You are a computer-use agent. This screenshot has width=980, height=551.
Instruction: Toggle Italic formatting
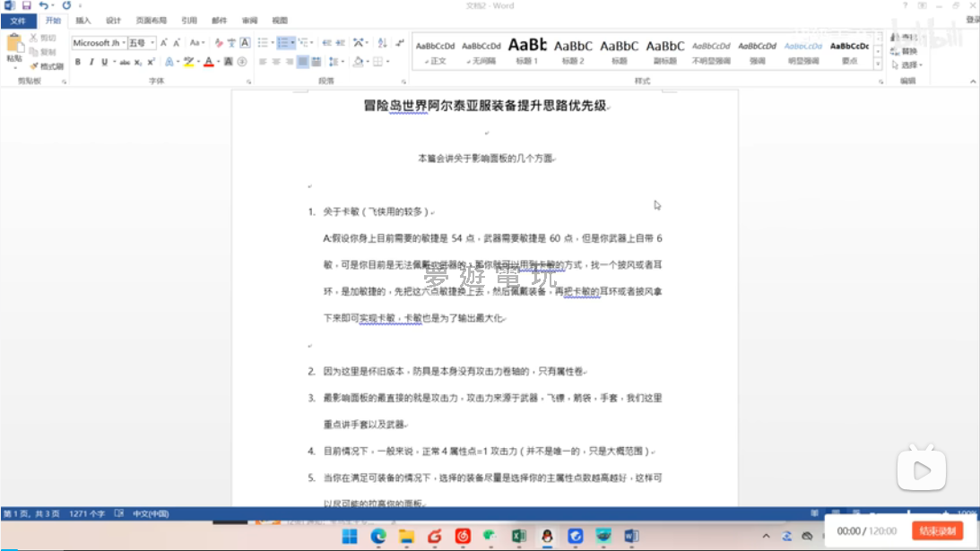(x=91, y=62)
